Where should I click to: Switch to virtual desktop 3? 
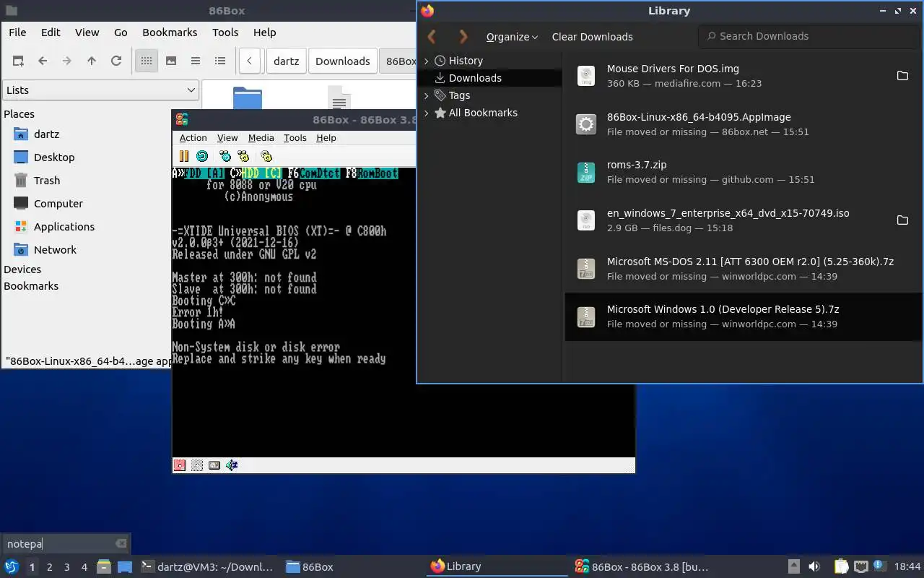(x=66, y=567)
